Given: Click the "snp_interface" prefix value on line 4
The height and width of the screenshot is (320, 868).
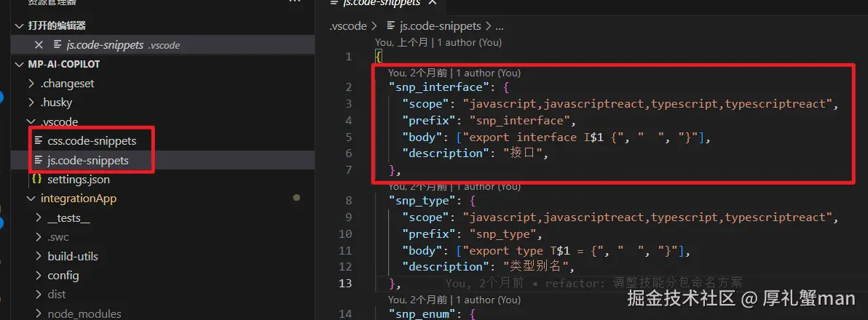Looking at the screenshot, I should (x=521, y=120).
